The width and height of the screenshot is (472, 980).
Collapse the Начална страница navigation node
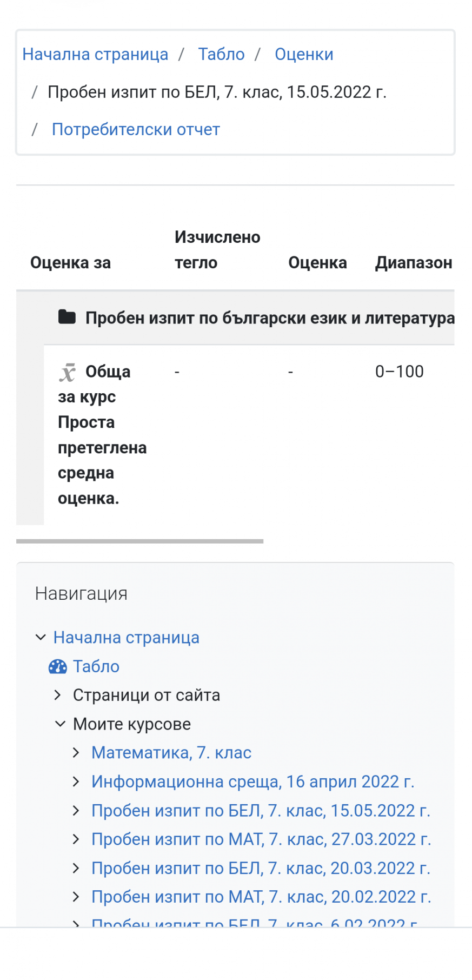pyautogui.click(x=41, y=637)
